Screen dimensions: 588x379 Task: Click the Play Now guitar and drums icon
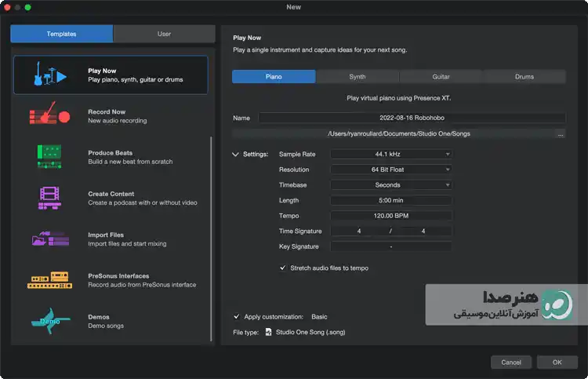(x=50, y=74)
